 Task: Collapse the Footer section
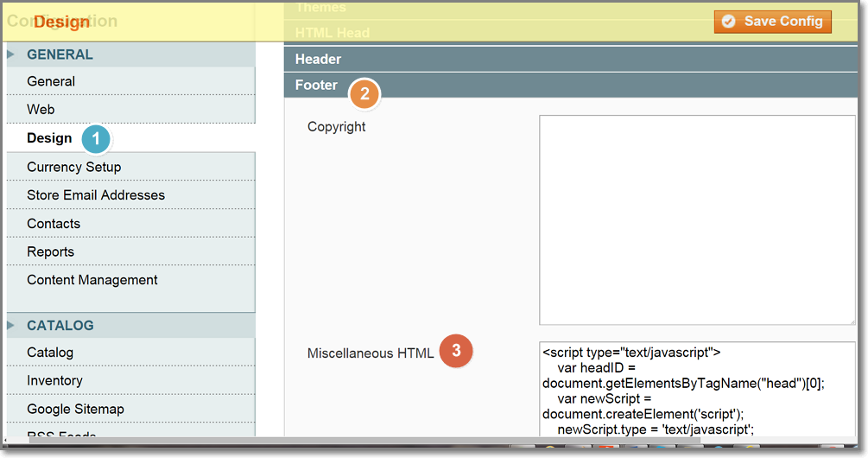316,86
